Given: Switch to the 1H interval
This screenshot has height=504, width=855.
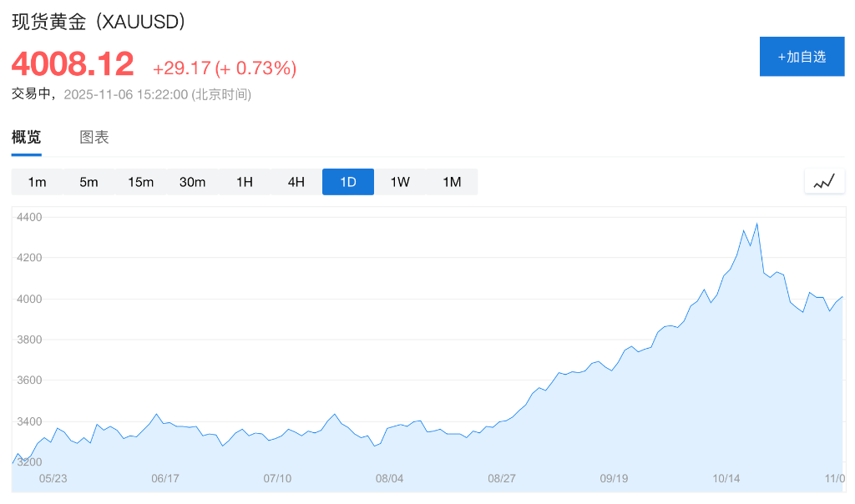Looking at the screenshot, I should (x=244, y=181).
